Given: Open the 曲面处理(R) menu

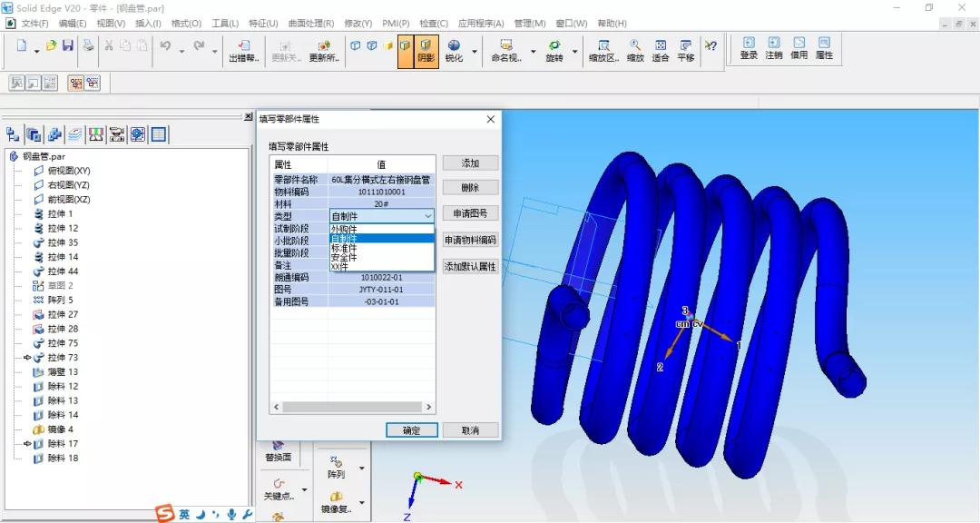Looking at the screenshot, I should coord(311,24).
